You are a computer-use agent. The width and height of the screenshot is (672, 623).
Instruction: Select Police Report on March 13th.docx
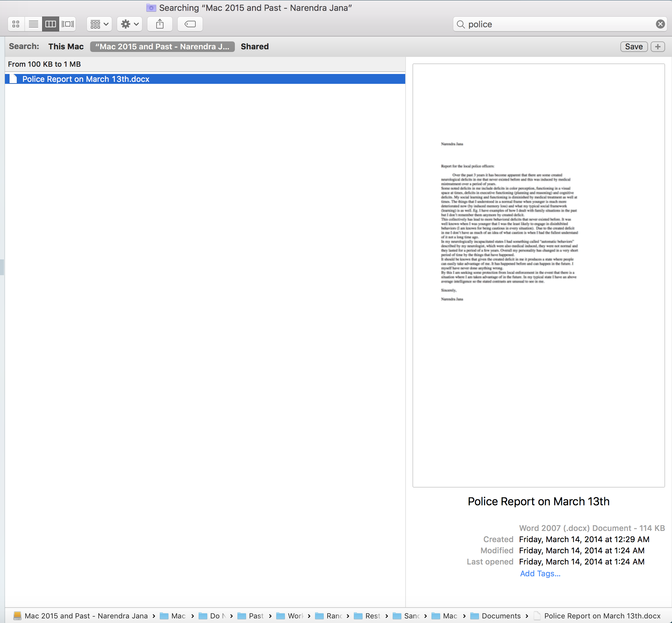(x=86, y=79)
